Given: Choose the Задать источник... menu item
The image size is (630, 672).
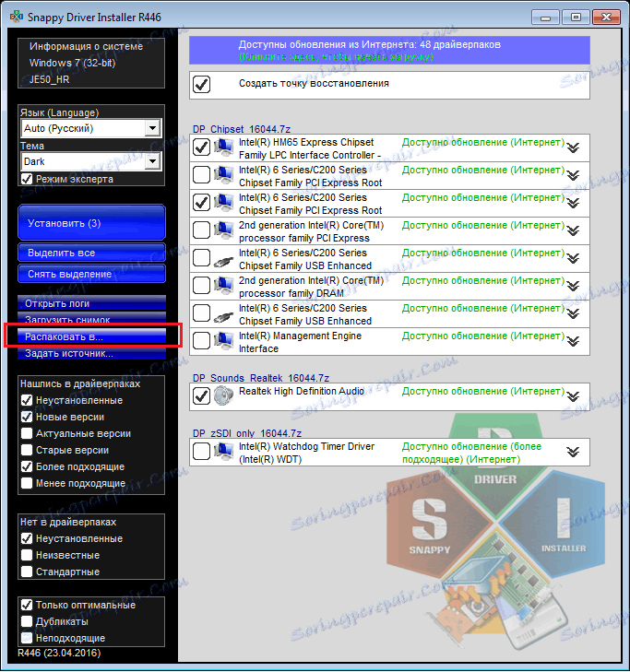Looking at the screenshot, I should click(x=91, y=353).
